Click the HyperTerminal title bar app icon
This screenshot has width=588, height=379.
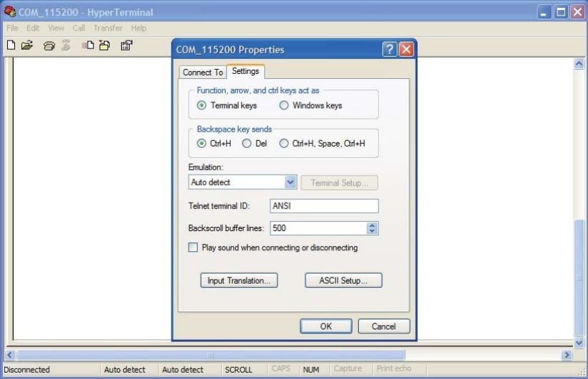10,11
